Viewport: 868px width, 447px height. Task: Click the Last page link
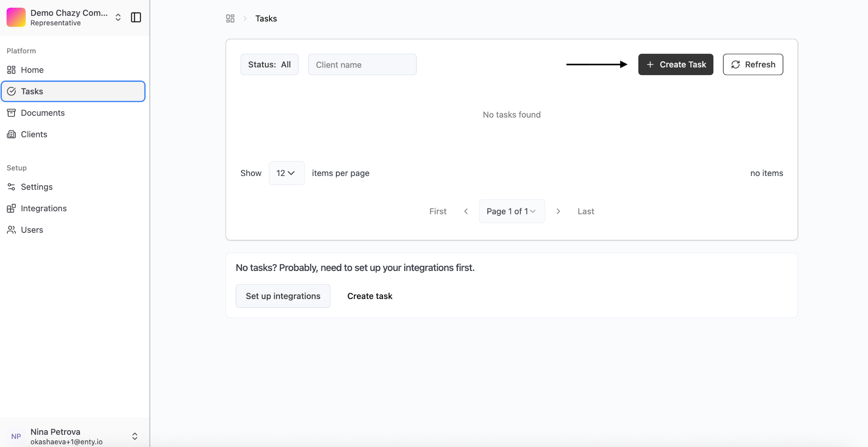click(x=586, y=211)
